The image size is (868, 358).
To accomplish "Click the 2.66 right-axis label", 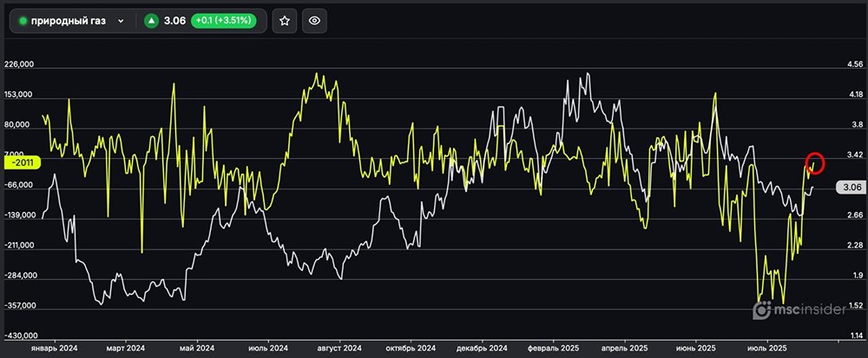I will (855, 215).
